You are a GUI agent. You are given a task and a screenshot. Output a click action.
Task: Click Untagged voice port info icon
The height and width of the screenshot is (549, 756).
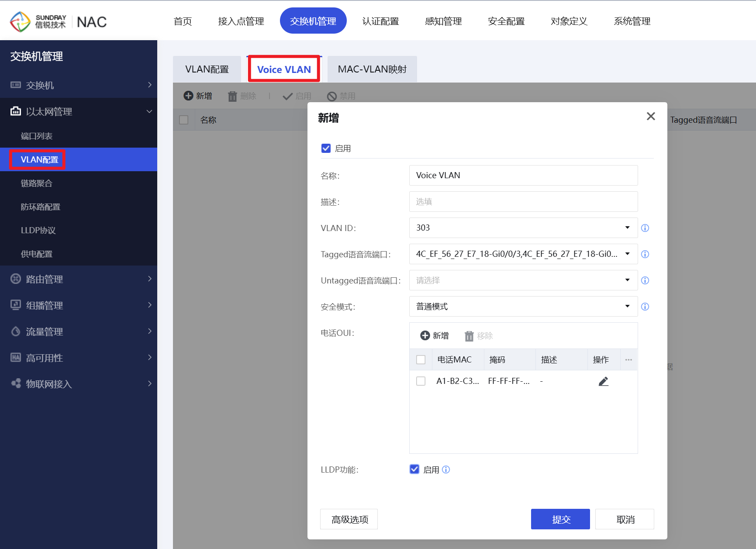coord(645,280)
